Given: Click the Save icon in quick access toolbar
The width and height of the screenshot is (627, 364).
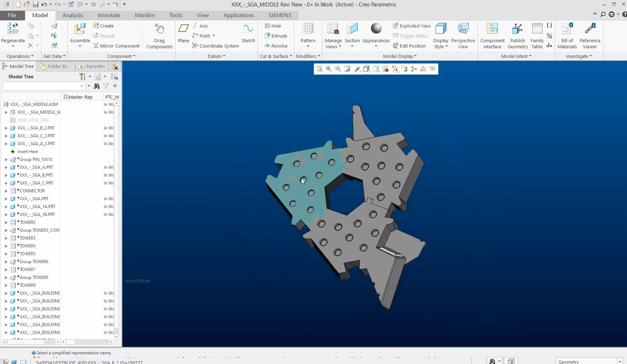Looking at the screenshot, I should click(35, 5).
